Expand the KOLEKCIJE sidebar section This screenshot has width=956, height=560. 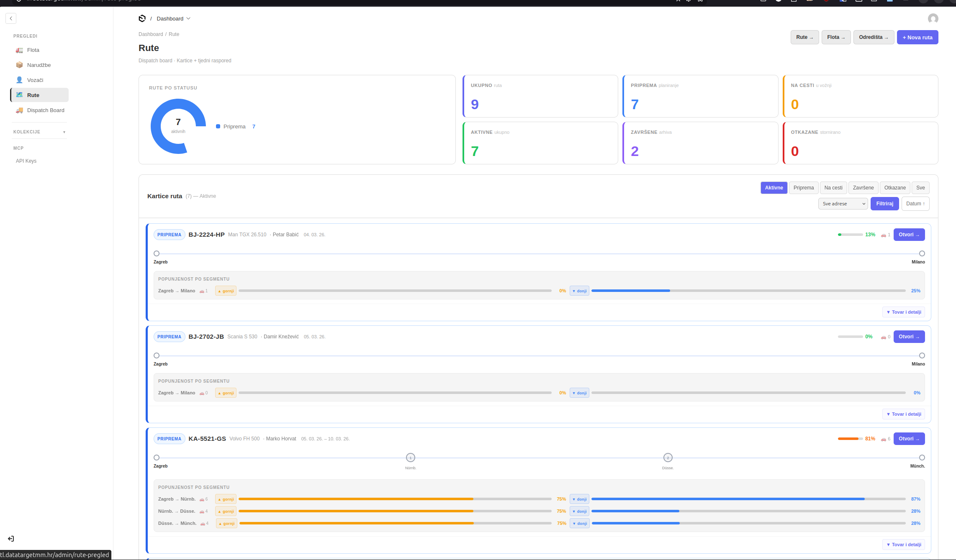click(39, 132)
